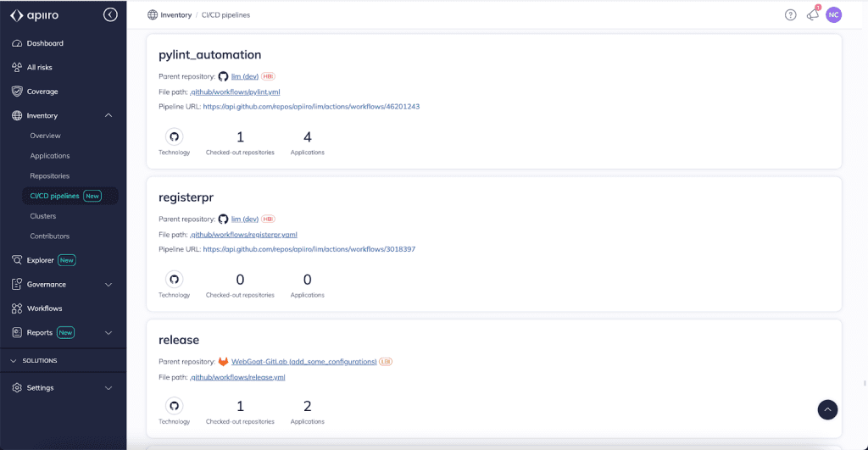Open the help question mark icon
Image resolution: width=868 pixels, height=450 pixels.
[790, 14]
